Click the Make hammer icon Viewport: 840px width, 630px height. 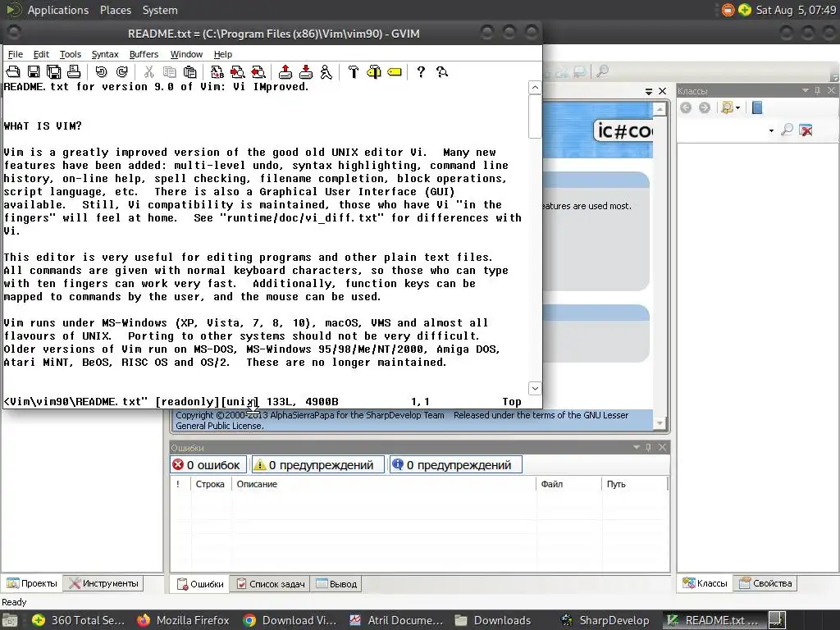(x=353, y=72)
